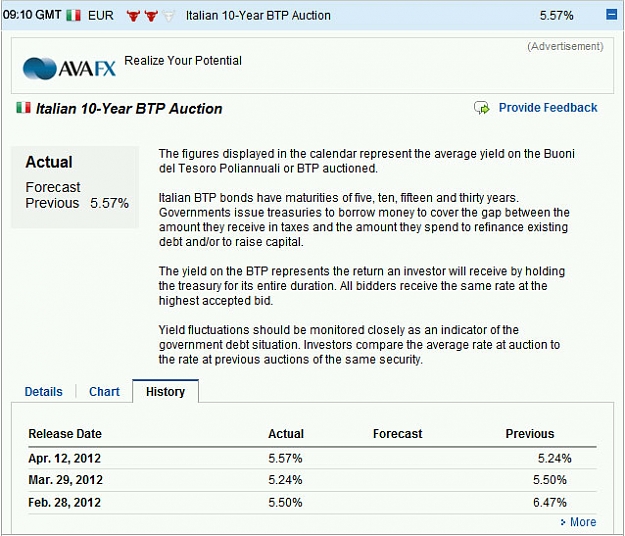625x536 pixels.
Task: Click More to expand history
Action: point(583,522)
